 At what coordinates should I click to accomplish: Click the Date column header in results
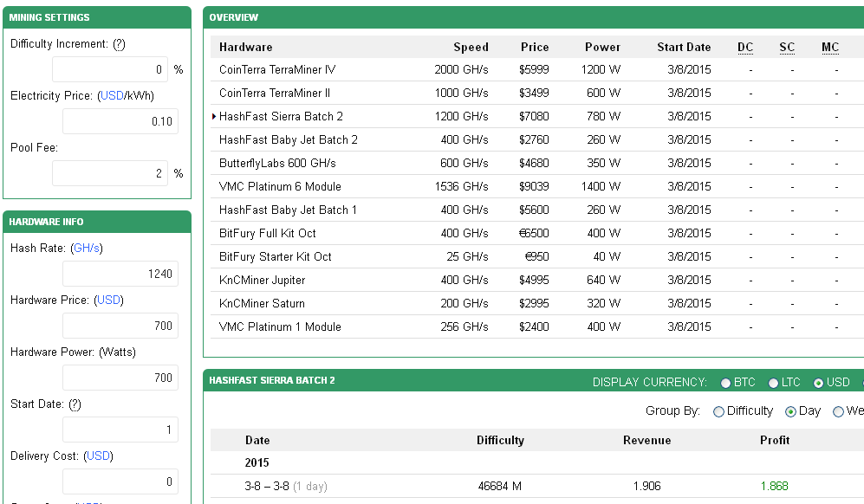(257, 441)
